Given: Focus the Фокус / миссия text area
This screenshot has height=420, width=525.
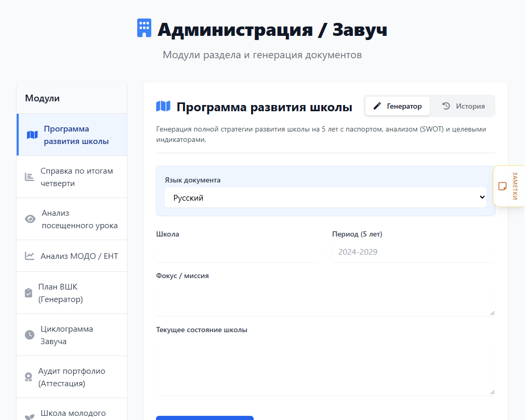Looking at the screenshot, I should pyautogui.click(x=325, y=300).
